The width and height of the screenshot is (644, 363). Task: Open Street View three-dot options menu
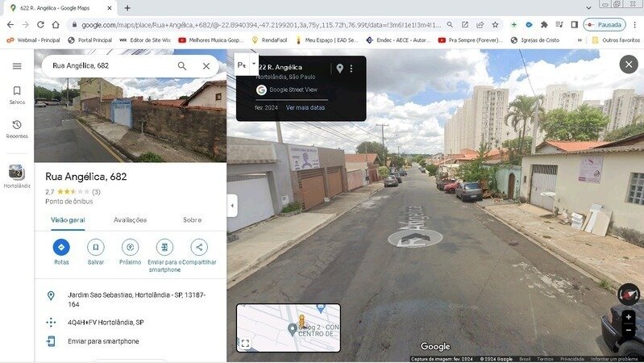point(351,69)
